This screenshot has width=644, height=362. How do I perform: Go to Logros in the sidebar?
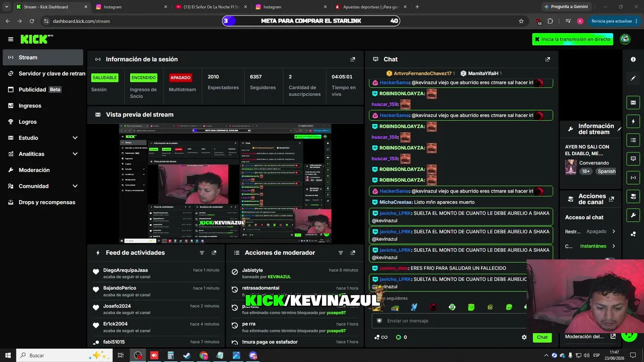pos(43,122)
